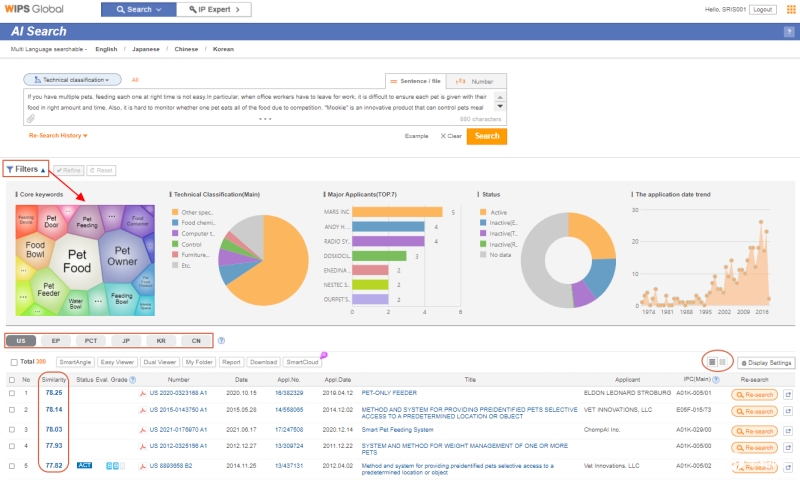Check the select-all Total checkbox
The image size is (800, 481).
coord(13,362)
